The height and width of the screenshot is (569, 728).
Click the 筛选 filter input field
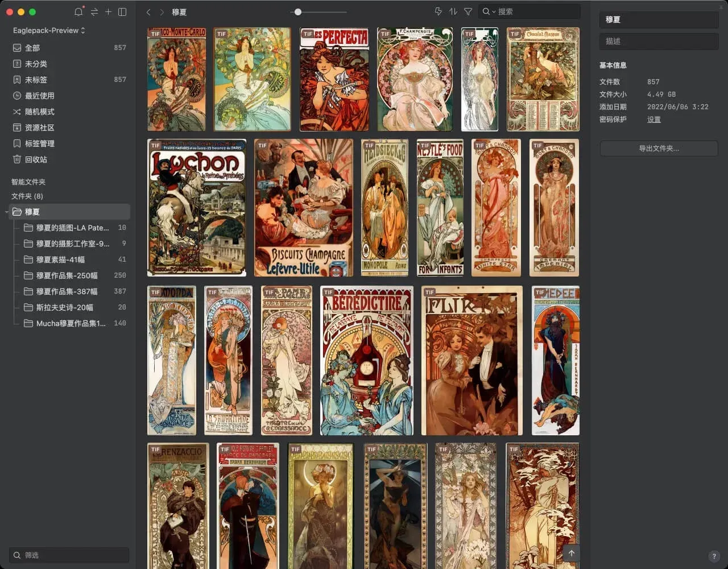point(69,555)
